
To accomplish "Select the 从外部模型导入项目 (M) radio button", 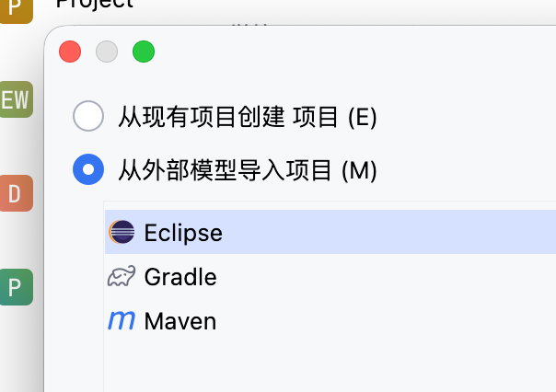I will tap(88, 169).
